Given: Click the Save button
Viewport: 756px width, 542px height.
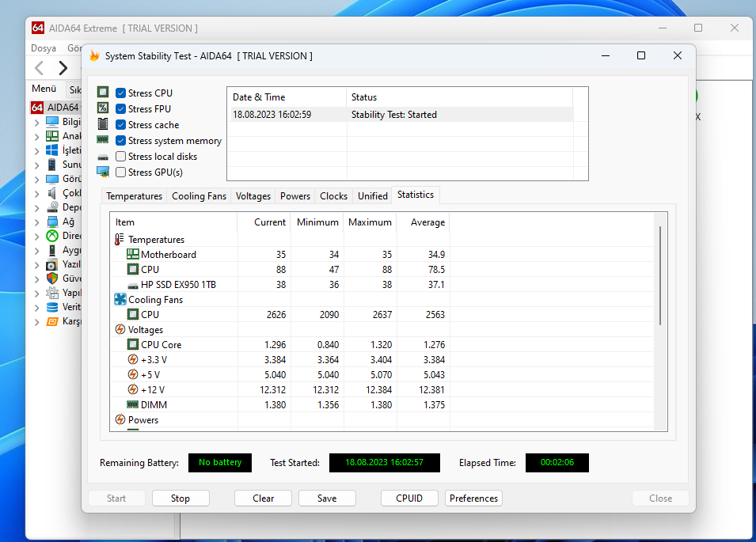Looking at the screenshot, I should [x=327, y=498].
